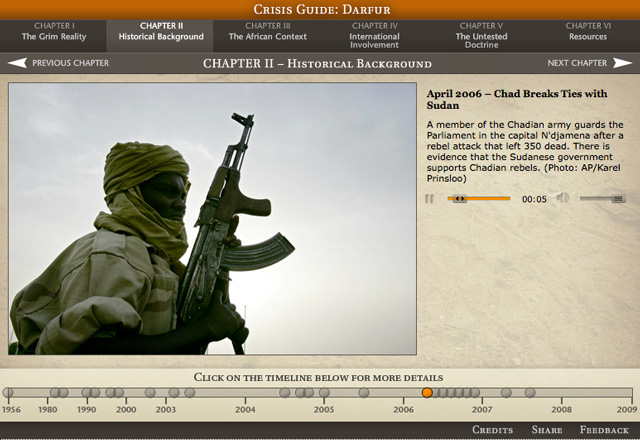Image resolution: width=640 pixels, height=441 pixels.
Task: Click the right arrow beside Next Chapter
Action: (x=623, y=64)
